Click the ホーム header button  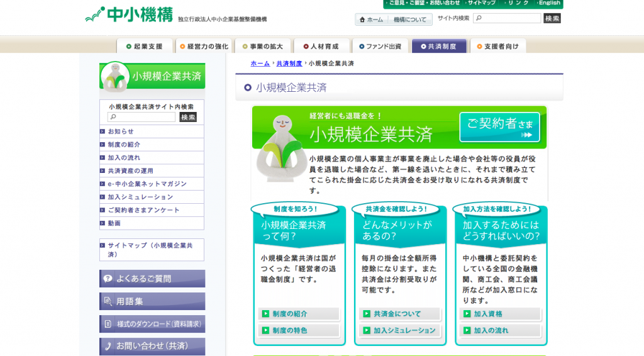coord(371,19)
